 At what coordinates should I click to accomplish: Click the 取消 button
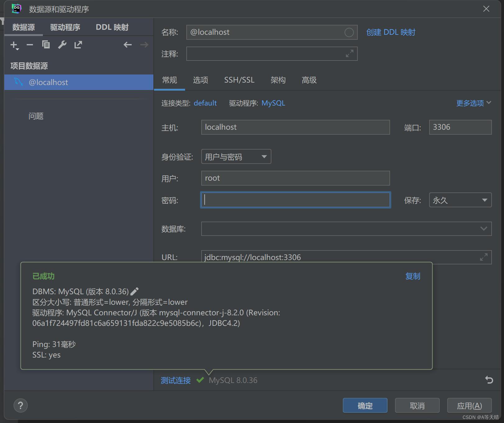point(417,405)
